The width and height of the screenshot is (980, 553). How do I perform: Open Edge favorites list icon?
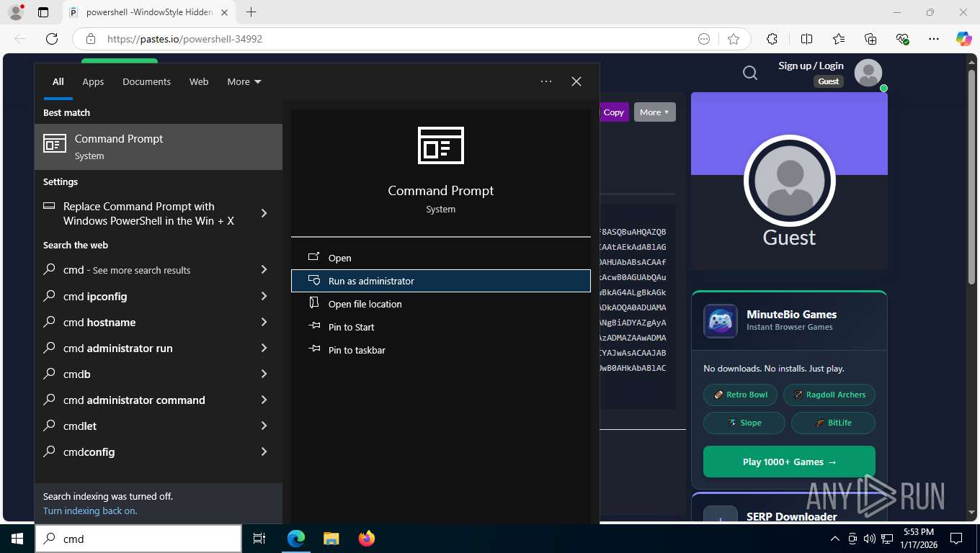click(839, 39)
